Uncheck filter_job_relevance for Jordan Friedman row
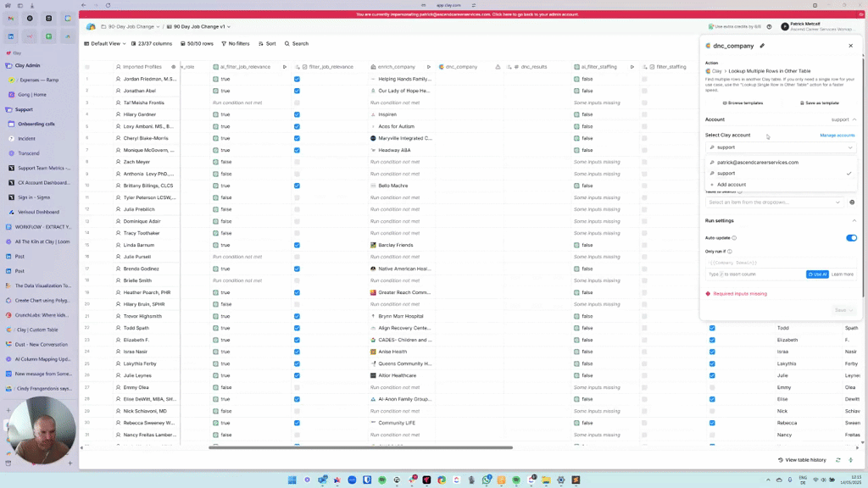The width and height of the screenshot is (868, 488). click(297, 79)
